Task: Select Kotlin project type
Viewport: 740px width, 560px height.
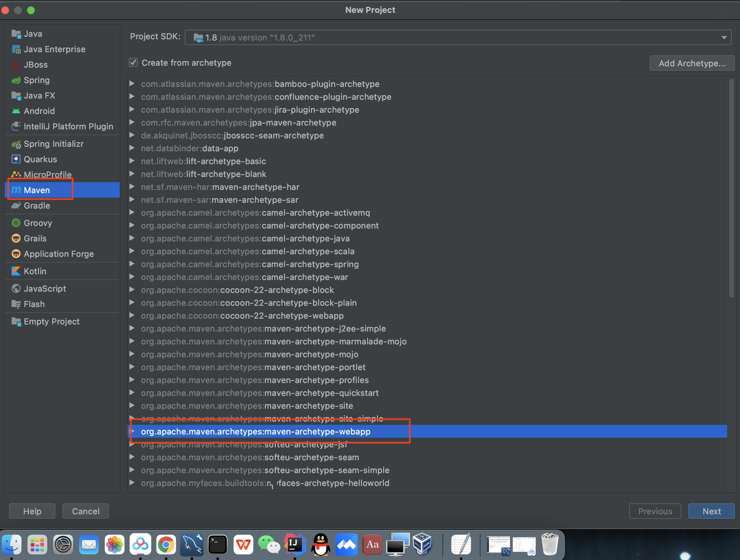Action: tap(62, 271)
